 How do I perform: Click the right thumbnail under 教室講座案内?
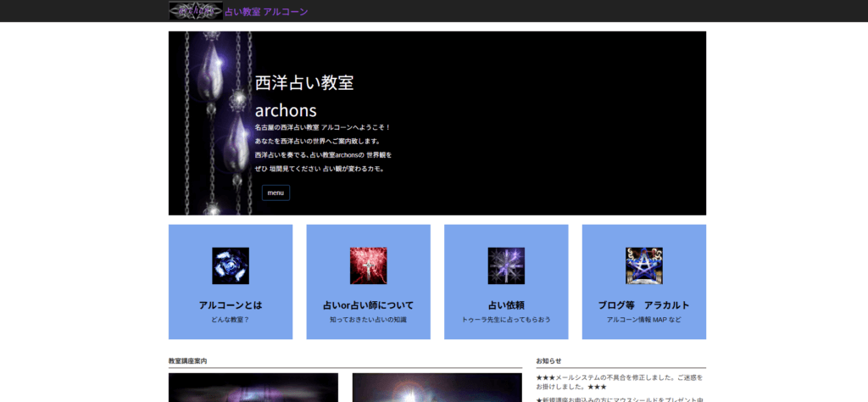coord(437,388)
